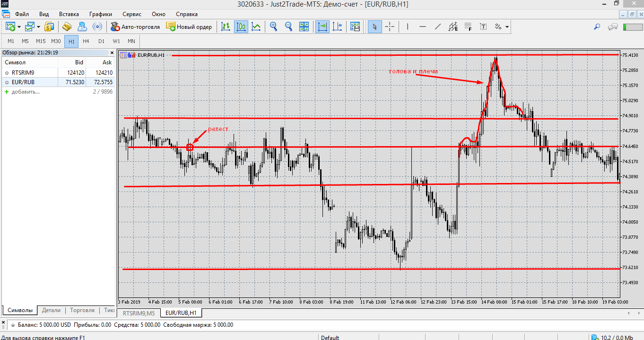This screenshot has width=644, height=340.
Task: Switch chart to line chart
Action: click(256, 26)
